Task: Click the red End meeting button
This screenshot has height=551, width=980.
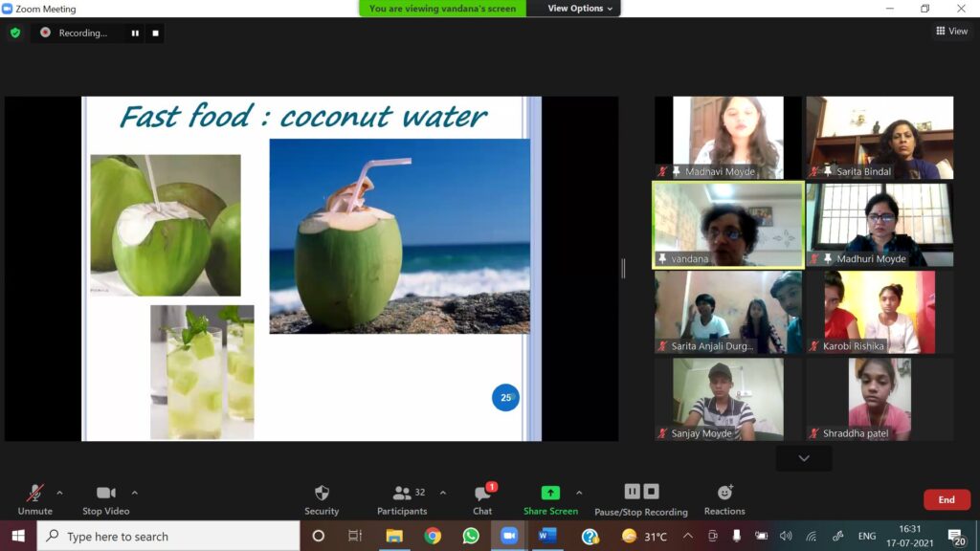Action: pyautogui.click(x=947, y=499)
